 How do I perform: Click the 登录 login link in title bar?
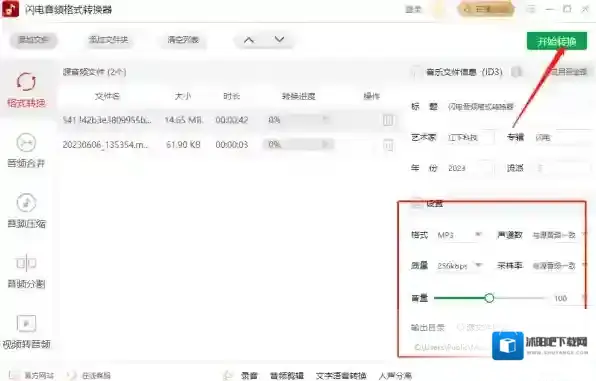coord(414,9)
